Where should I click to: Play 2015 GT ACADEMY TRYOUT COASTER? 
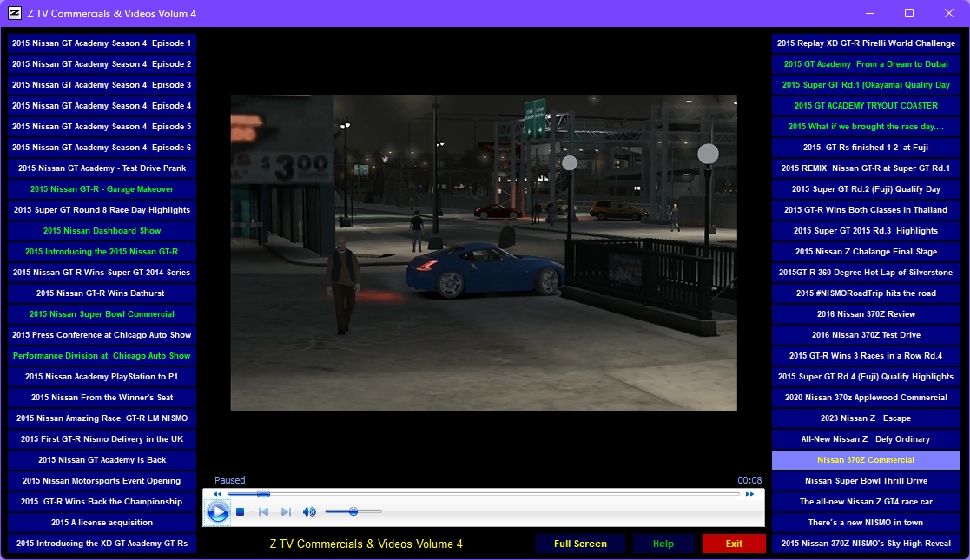pos(866,106)
